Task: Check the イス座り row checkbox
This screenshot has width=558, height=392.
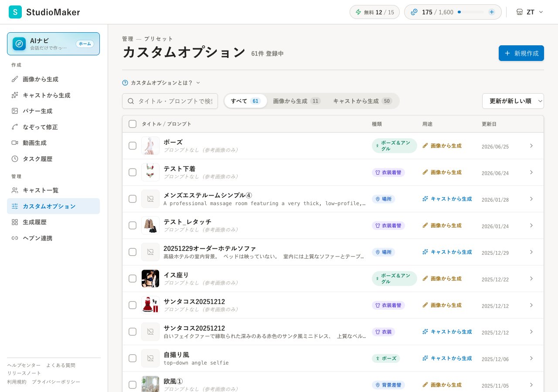Action: [133, 279]
